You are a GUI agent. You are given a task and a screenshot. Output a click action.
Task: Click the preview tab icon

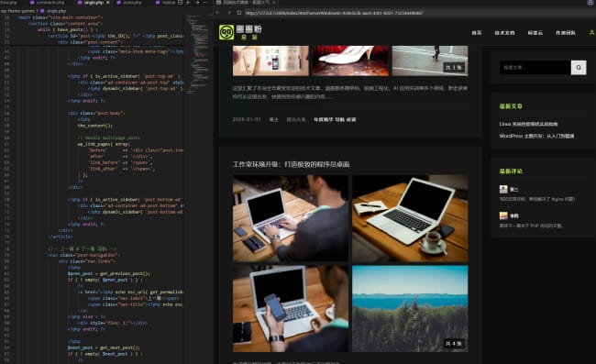tap(218, 2)
